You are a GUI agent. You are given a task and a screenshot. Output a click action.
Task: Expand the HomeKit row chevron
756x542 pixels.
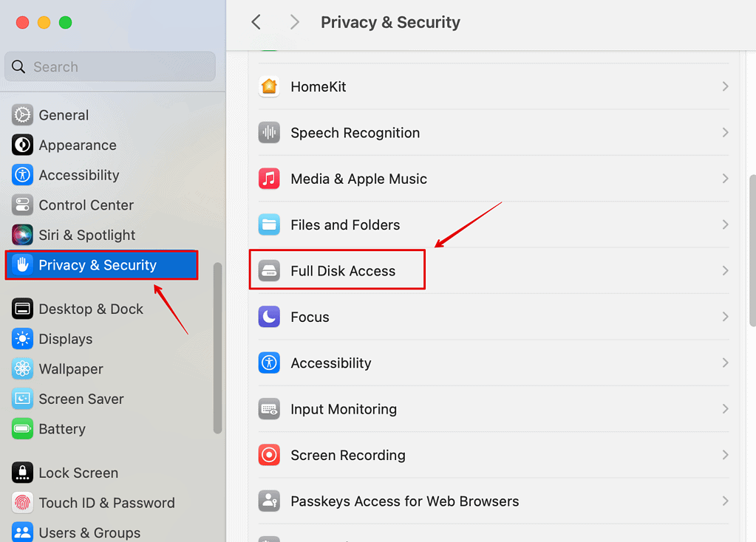pyautogui.click(x=725, y=87)
